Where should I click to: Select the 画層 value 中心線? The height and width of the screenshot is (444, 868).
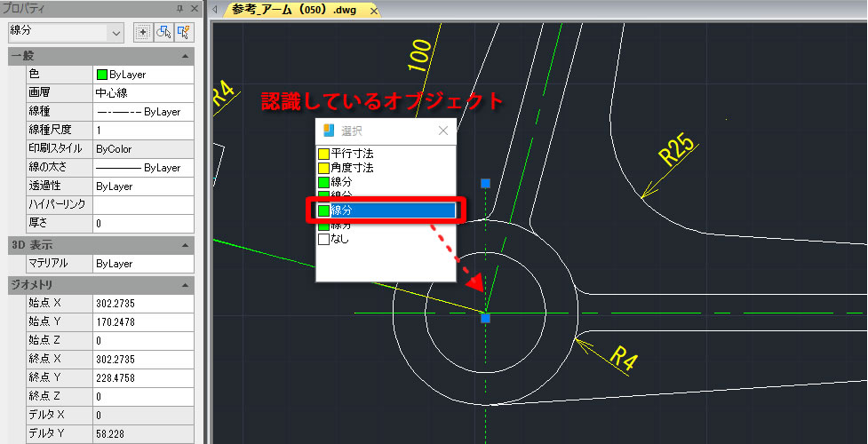(143, 93)
